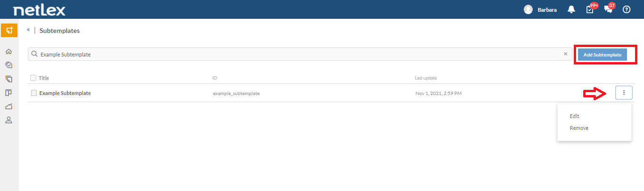Click the search field containing Example Subtemplate
Image resolution: width=644 pixels, height=191 pixels.
pyautogui.click(x=299, y=54)
